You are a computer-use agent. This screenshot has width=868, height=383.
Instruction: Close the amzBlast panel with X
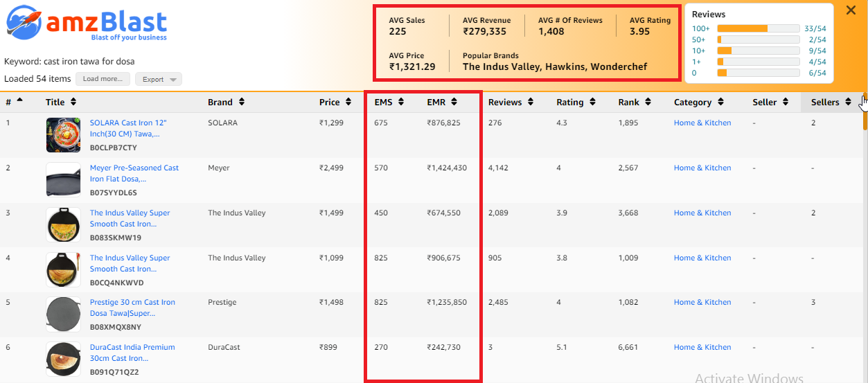pyautogui.click(x=851, y=10)
